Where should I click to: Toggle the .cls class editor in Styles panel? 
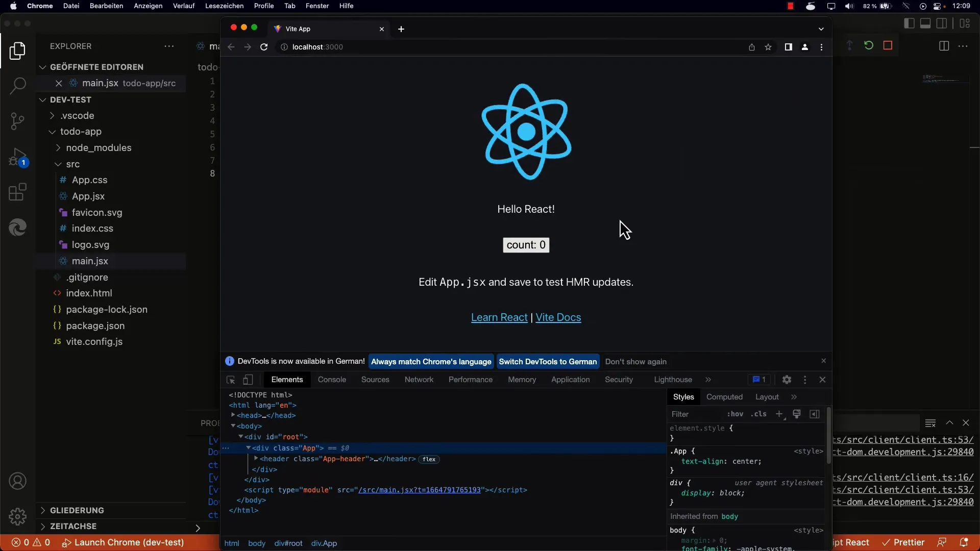pyautogui.click(x=758, y=413)
